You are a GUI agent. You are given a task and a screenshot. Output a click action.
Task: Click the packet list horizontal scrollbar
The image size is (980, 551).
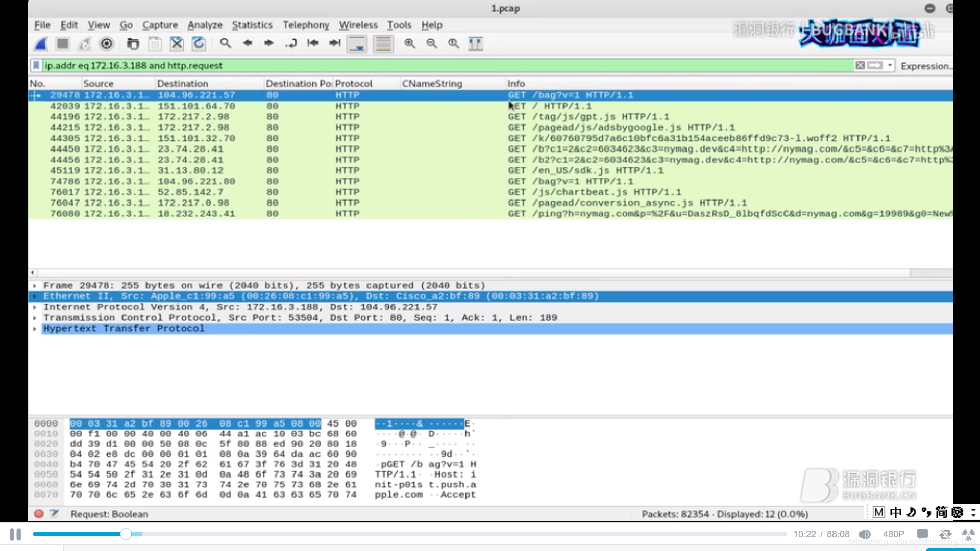point(473,273)
